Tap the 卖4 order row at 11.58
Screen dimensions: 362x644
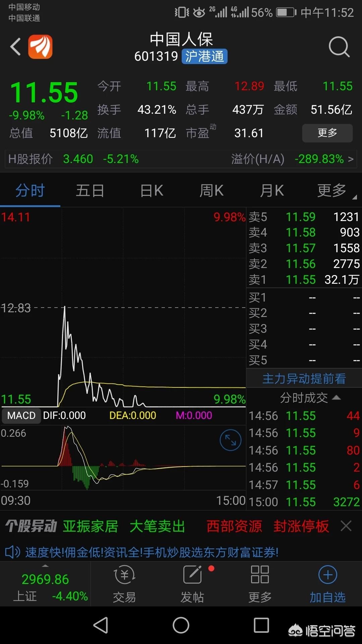(x=304, y=232)
